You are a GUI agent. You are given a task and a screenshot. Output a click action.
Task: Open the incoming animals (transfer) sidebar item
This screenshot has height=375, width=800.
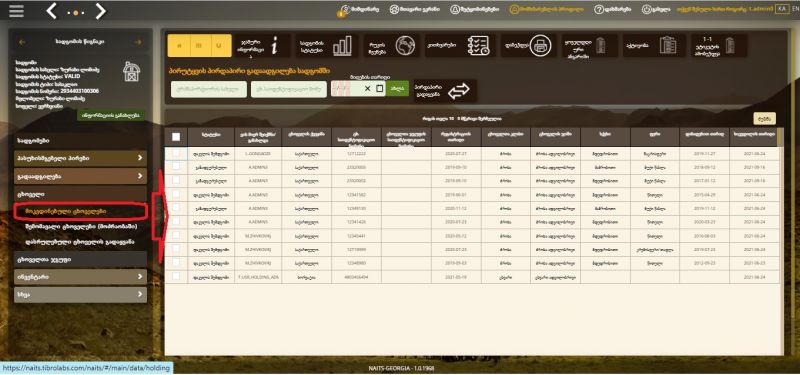pyautogui.click(x=82, y=226)
